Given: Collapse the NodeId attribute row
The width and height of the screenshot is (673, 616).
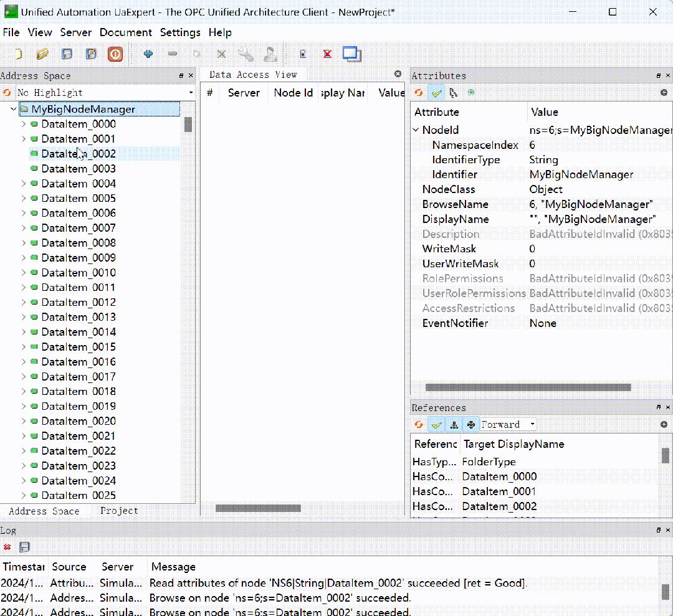Looking at the screenshot, I should [x=416, y=130].
